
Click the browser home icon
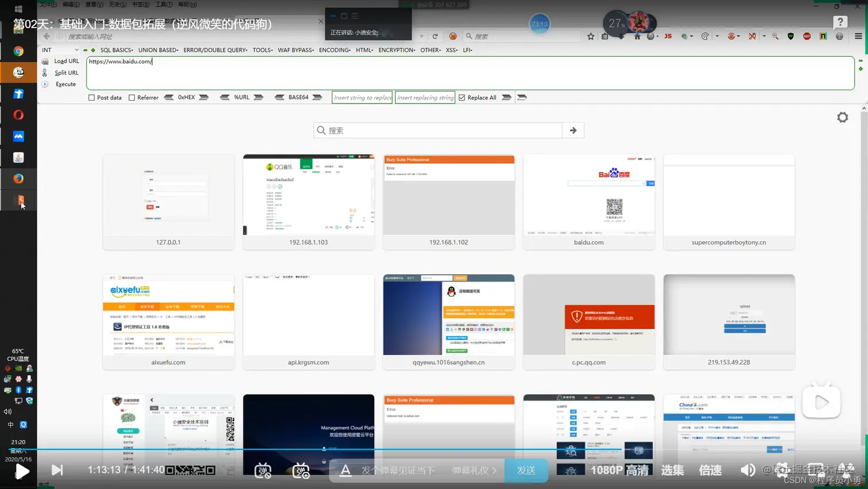coord(637,36)
